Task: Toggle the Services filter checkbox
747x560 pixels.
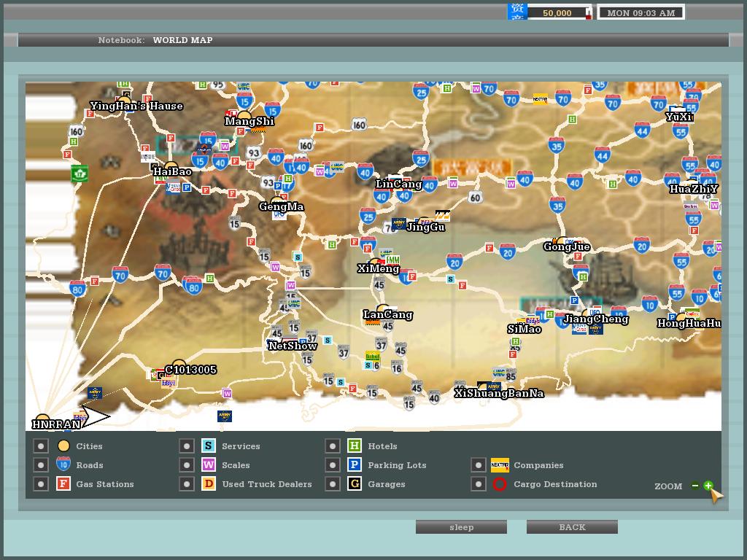Action: pyautogui.click(x=186, y=446)
